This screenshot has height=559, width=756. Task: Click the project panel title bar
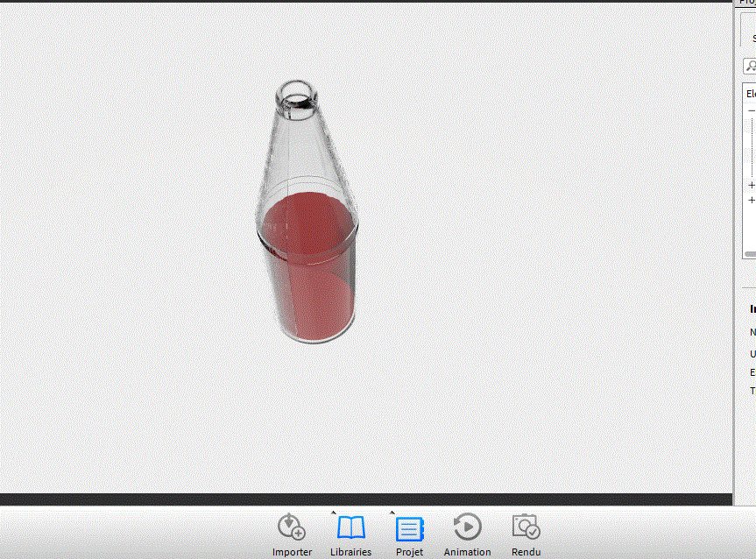(746, 3)
